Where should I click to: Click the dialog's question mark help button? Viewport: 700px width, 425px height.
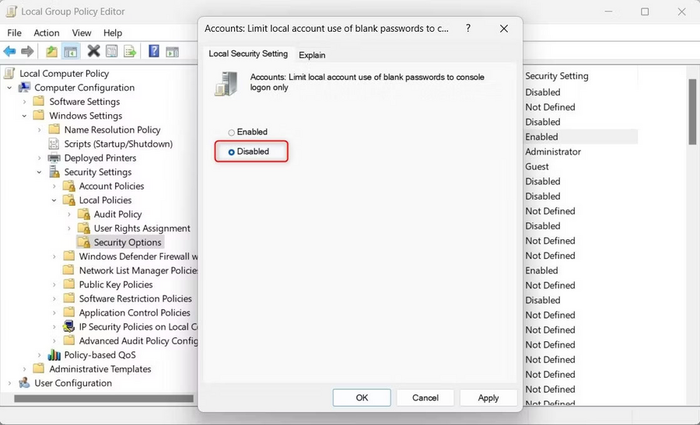[x=468, y=28]
